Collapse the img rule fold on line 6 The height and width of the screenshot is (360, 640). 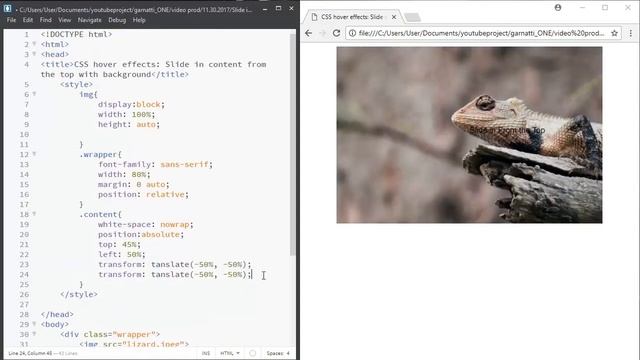pos(34,94)
